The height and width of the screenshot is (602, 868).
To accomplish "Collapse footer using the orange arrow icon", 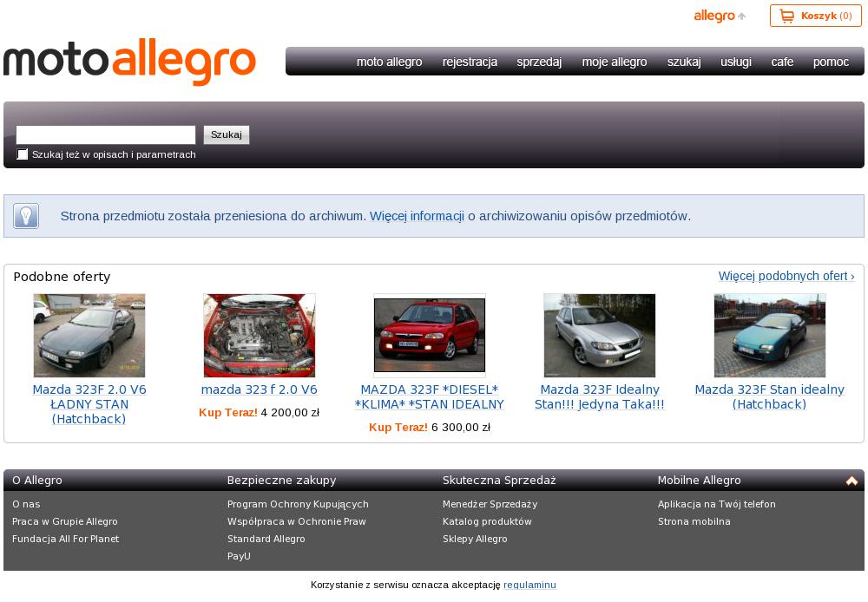I will click(852, 481).
